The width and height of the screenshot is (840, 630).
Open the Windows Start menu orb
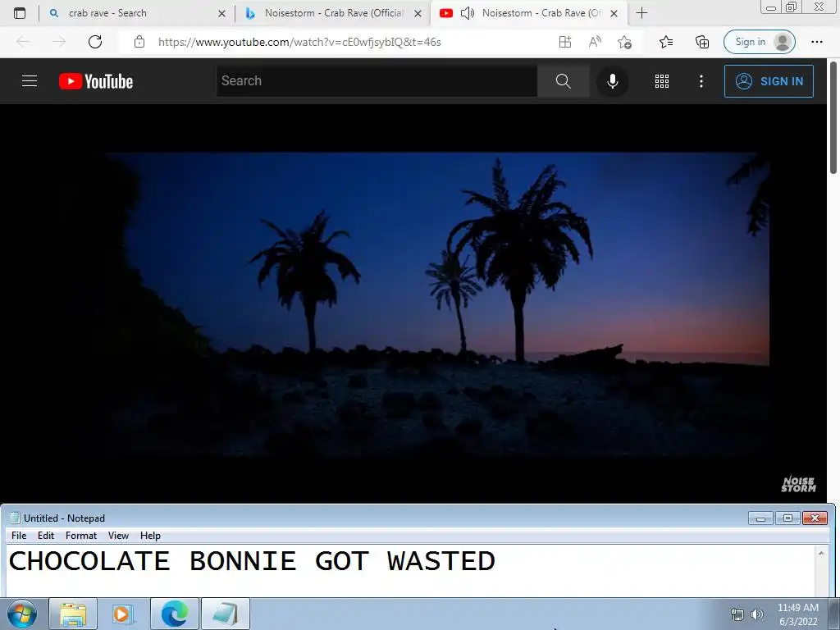click(x=22, y=614)
